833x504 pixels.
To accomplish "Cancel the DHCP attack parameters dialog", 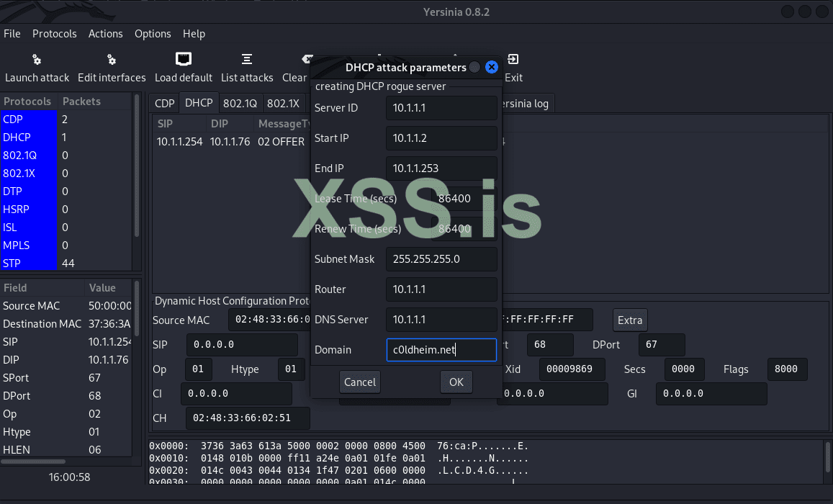I will (x=359, y=382).
